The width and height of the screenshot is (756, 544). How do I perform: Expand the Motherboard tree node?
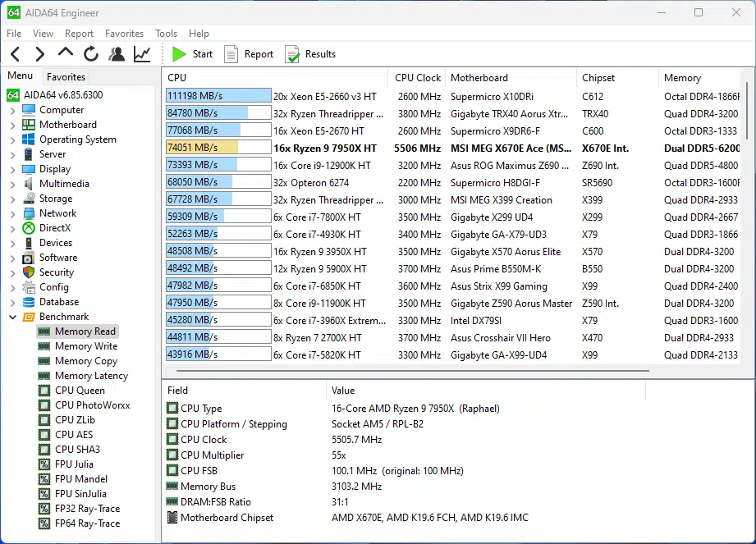pyautogui.click(x=12, y=125)
